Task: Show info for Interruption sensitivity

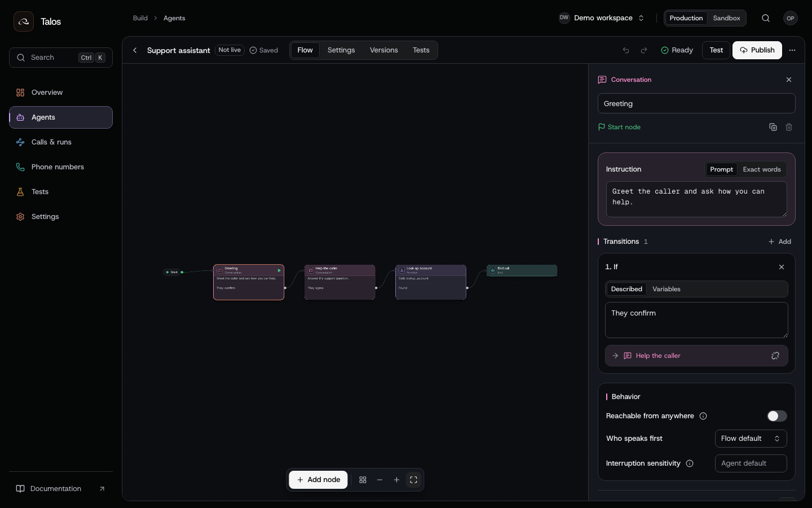Action: coord(690,463)
